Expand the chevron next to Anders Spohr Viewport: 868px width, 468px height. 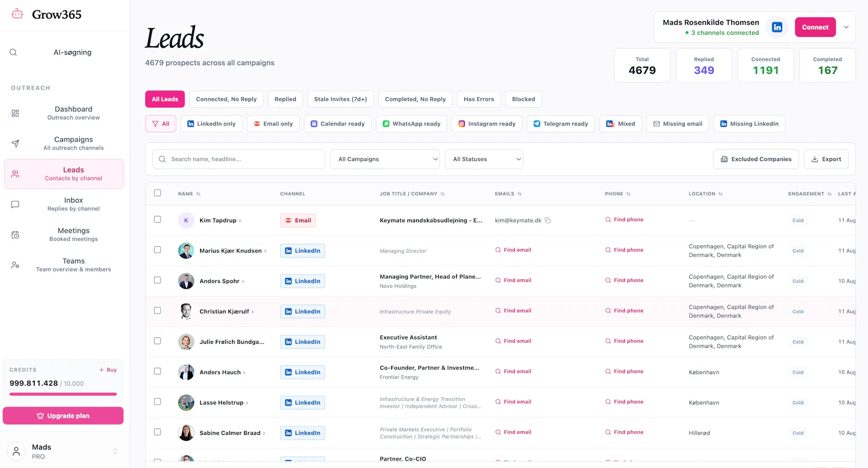pos(243,281)
